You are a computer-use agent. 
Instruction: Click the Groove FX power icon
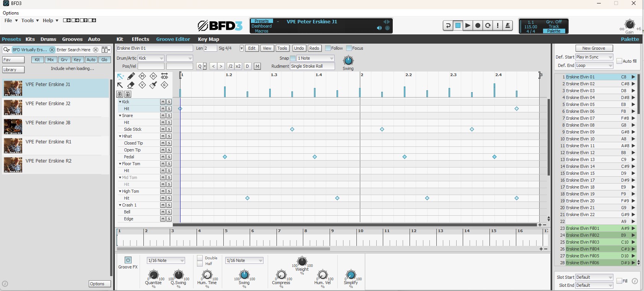[x=128, y=260]
